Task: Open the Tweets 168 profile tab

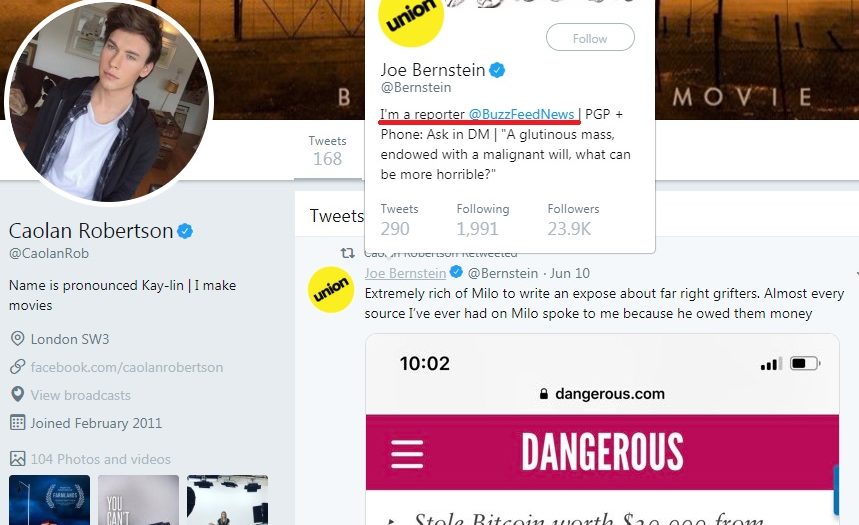Action: point(327,151)
